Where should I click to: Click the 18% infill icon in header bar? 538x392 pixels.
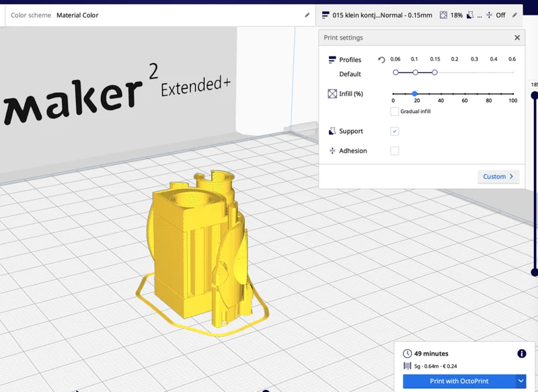[x=443, y=15]
